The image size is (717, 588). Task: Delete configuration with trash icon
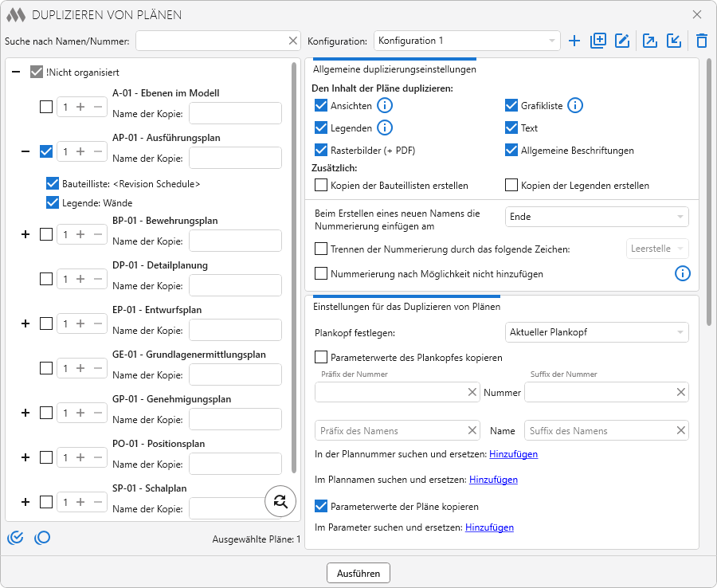click(x=701, y=41)
